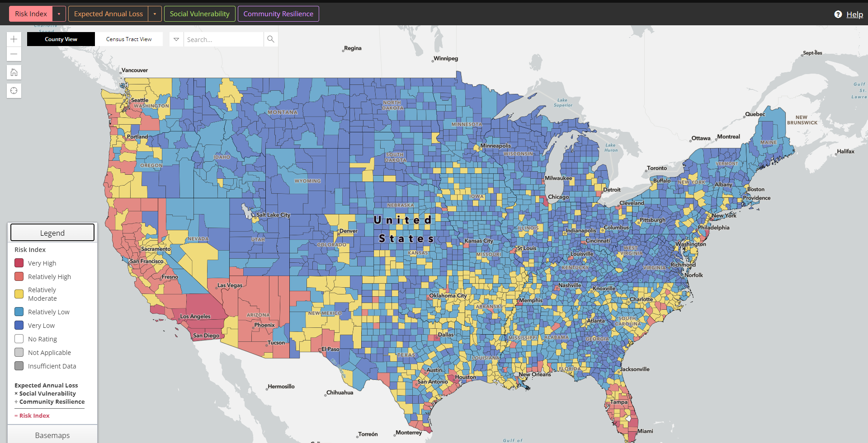Zoom out using the minus icon
Screen dimensions: 868x443
click(x=14, y=54)
